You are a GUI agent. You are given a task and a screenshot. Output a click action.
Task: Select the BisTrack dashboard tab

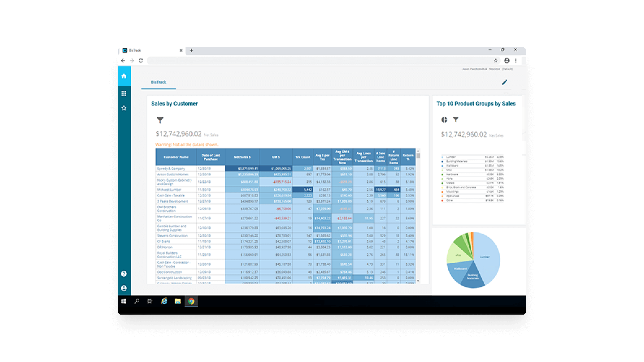pos(159,82)
